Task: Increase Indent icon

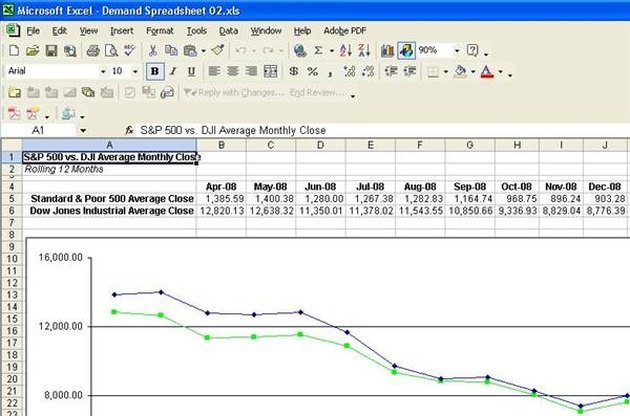Action: pyautogui.click(x=409, y=72)
